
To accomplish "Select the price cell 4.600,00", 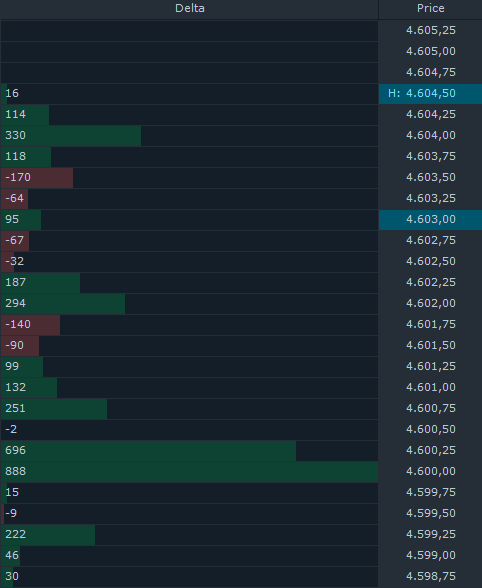I will pyautogui.click(x=430, y=471).
